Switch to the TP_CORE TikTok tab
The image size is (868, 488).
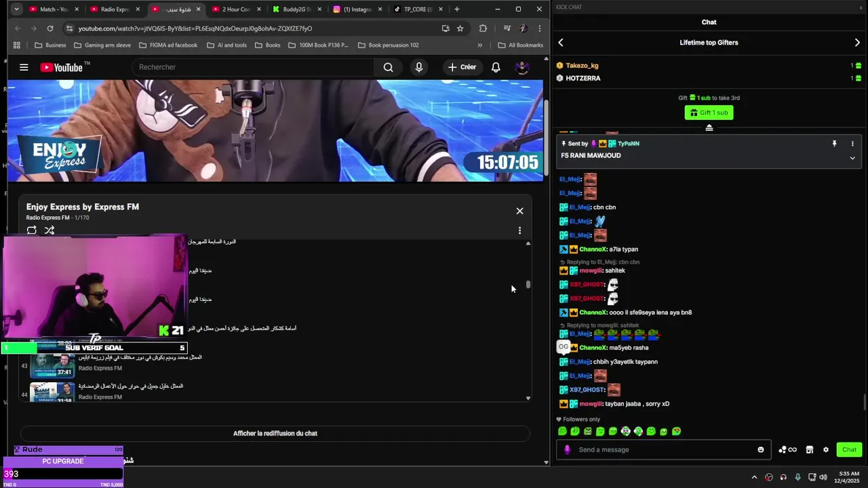point(418,9)
